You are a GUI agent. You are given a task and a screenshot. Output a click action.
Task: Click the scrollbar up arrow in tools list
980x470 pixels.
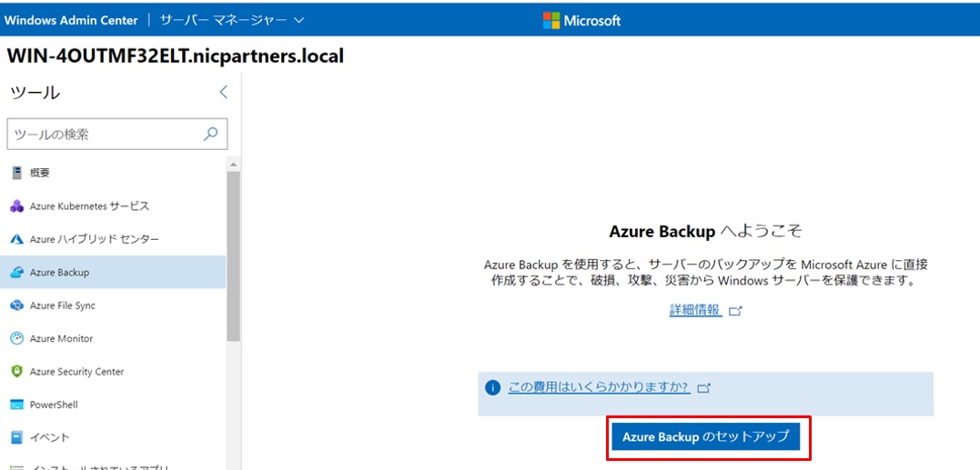point(233,165)
